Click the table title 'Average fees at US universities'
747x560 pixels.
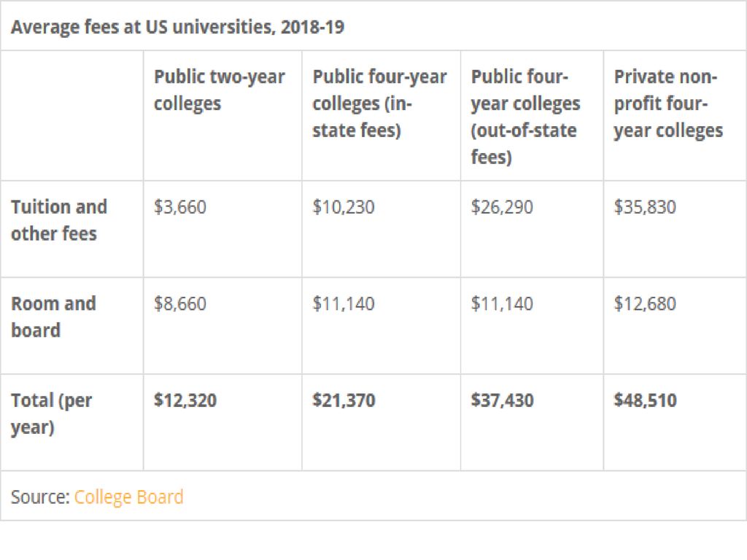coord(177,28)
